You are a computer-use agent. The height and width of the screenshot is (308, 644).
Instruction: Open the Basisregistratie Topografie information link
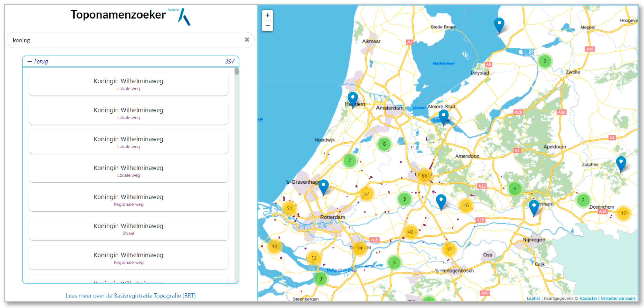click(x=131, y=295)
